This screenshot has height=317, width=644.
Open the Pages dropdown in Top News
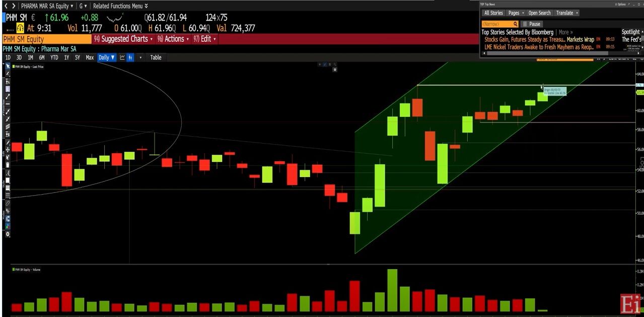pos(516,13)
